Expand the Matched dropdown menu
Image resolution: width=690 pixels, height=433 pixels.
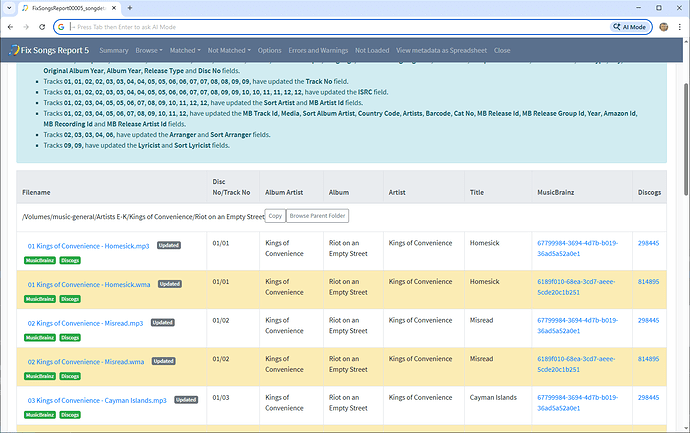tap(184, 50)
